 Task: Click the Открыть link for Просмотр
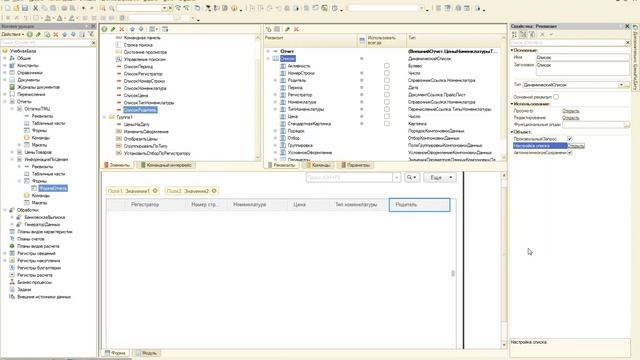pyautogui.click(x=571, y=111)
